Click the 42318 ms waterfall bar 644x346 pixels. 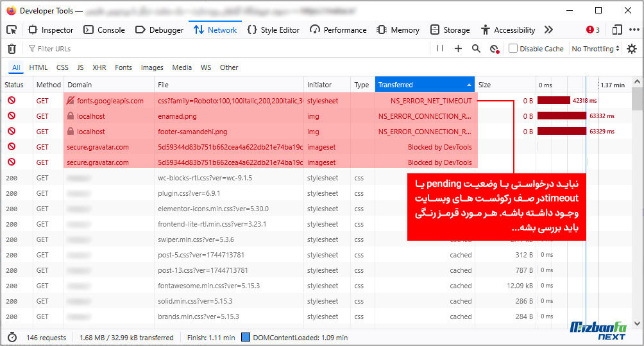(x=554, y=100)
